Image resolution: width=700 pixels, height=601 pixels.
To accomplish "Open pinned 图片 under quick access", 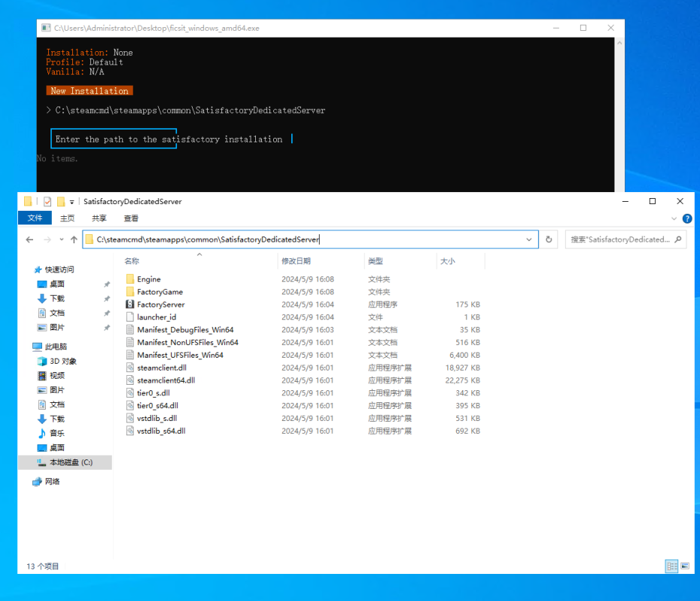I will pos(56,328).
